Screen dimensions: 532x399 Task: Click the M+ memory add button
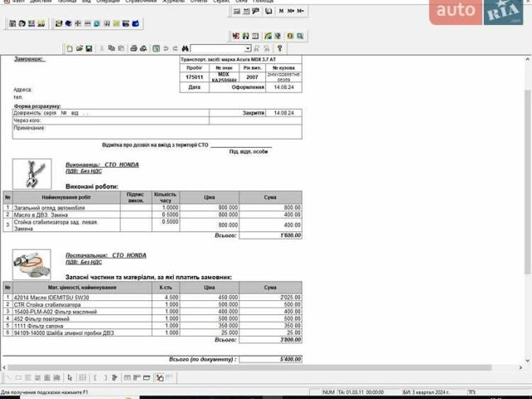tap(290, 12)
